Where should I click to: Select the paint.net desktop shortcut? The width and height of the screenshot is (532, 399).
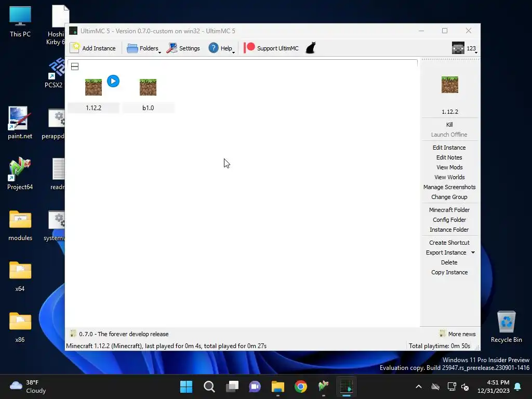[x=20, y=123]
